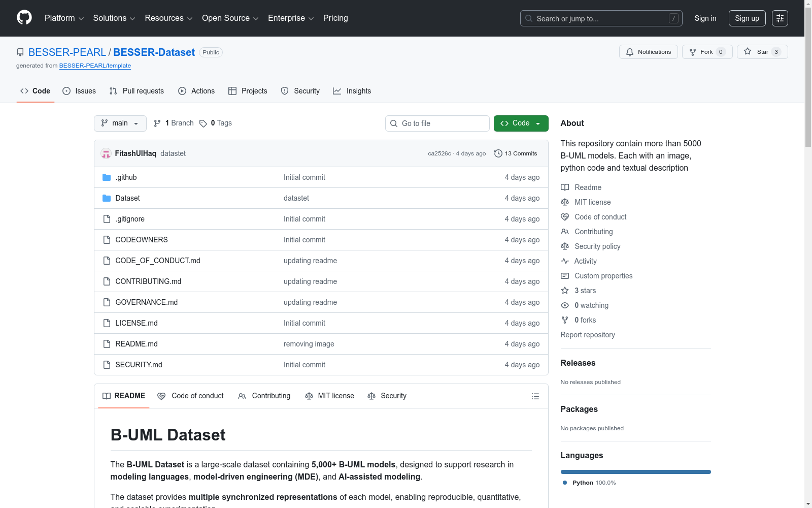This screenshot has width=812, height=508.
Task: Open the CODE_OF_CONDUCT.md file
Action: coord(158,261)
